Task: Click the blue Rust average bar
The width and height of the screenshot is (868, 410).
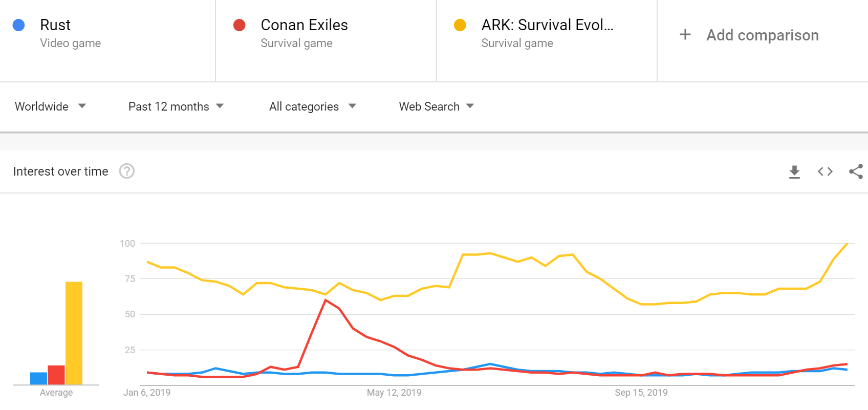Action: tap(38, 378)
